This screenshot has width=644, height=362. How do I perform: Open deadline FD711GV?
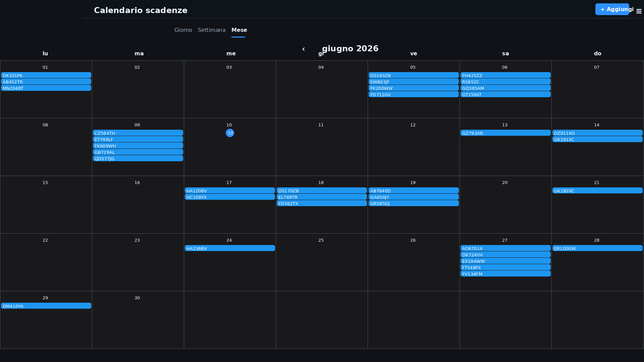pyautogui.click(x=414, y=95)
